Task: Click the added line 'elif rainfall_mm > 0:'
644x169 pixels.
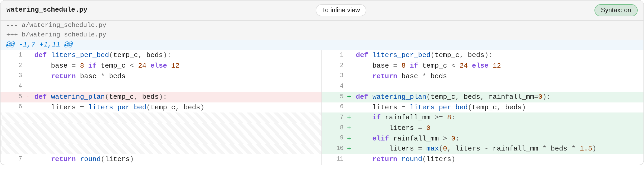Action: pos(483,138)
